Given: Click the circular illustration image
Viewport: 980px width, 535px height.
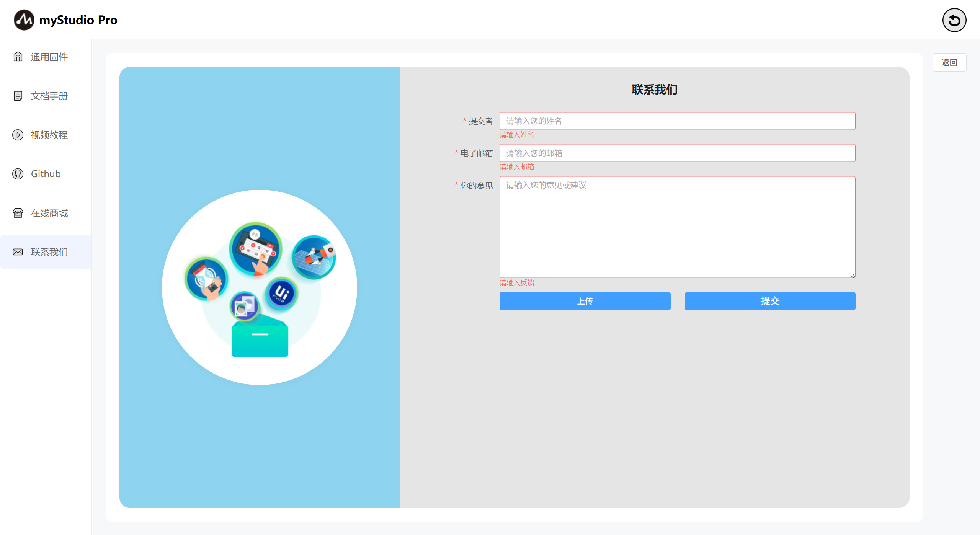Looking at the screenshot, I should pos(260,287).
